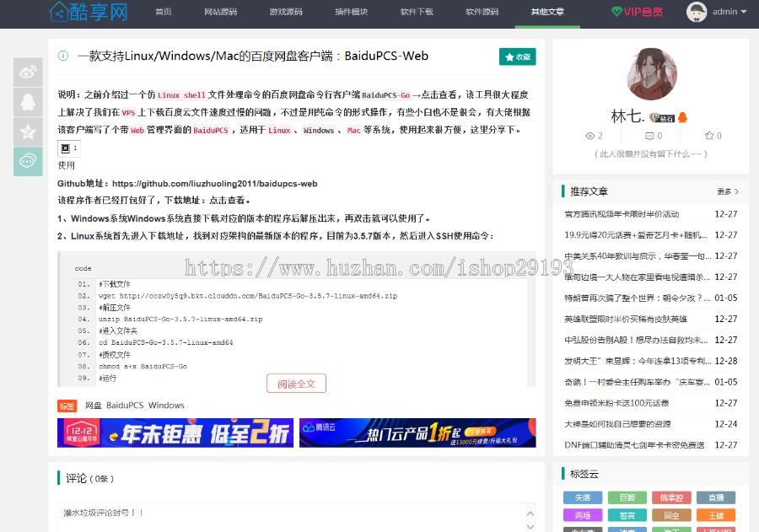Click the Weibo share icon in left sidebar
Viewport: 759px width, 532px height.
tap(28, 73)
